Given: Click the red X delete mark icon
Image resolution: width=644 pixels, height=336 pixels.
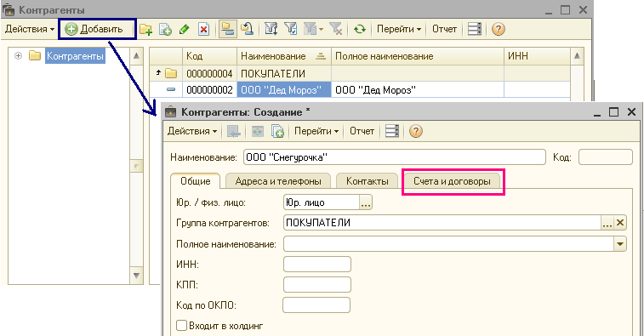Looking at the screenshot, I should pyautogui.click(x=203, y=29).
